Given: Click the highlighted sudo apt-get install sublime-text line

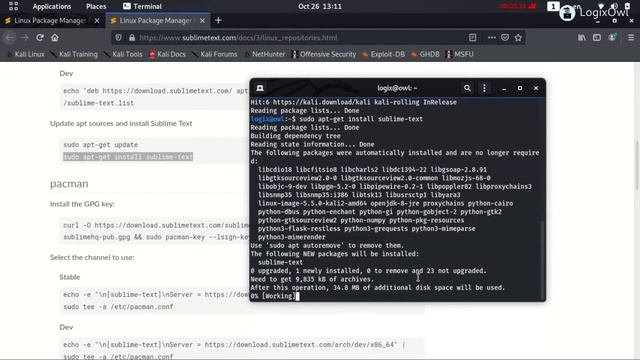Looking at the screenshot, I should click(128, 157).
